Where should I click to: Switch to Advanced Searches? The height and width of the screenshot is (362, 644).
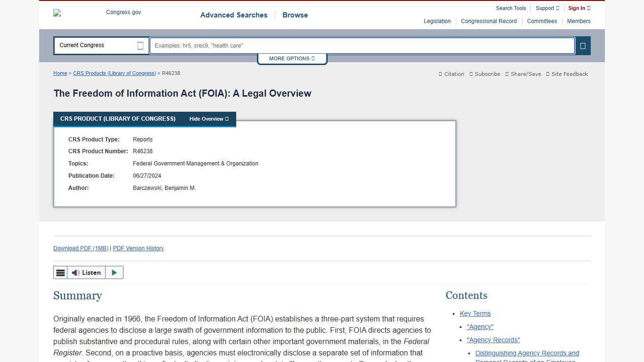[234, 15]
